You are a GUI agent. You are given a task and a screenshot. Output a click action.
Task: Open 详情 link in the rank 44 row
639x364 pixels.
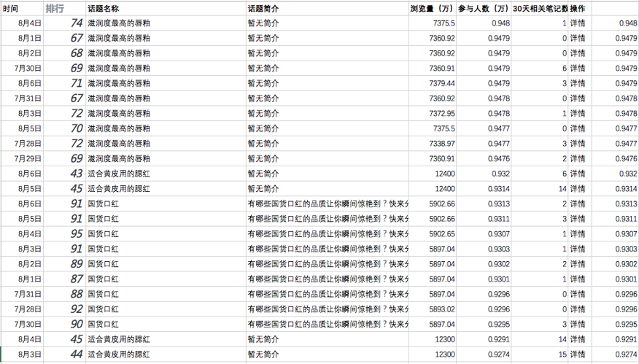[578, 355]
